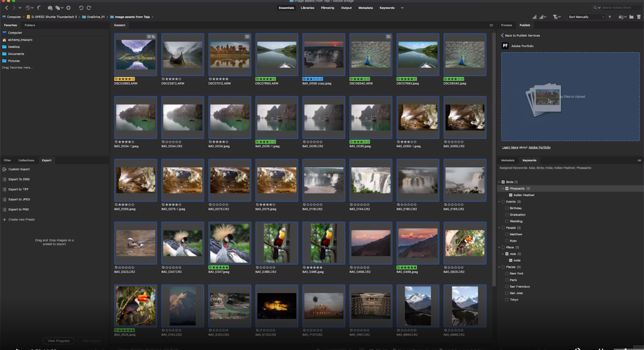Viewport: 644px width, 350px height.
Task: Open the Collections tab
Action: click(x=26, y=160)
